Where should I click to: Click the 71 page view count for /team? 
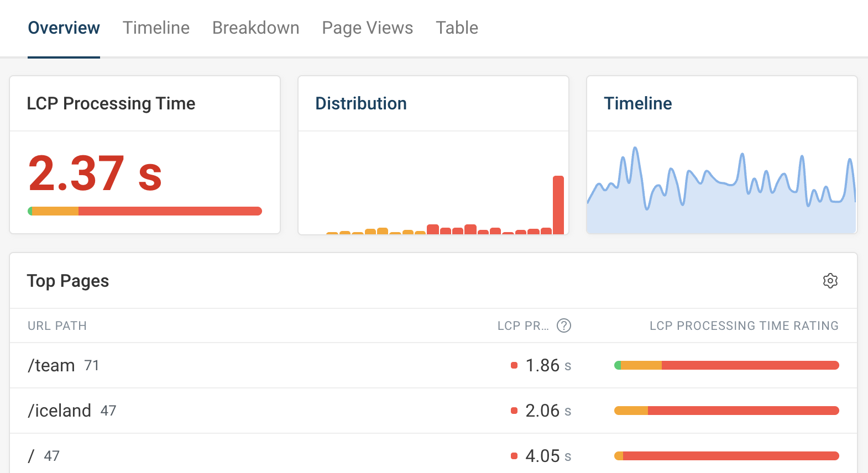[x=92, y=366]
